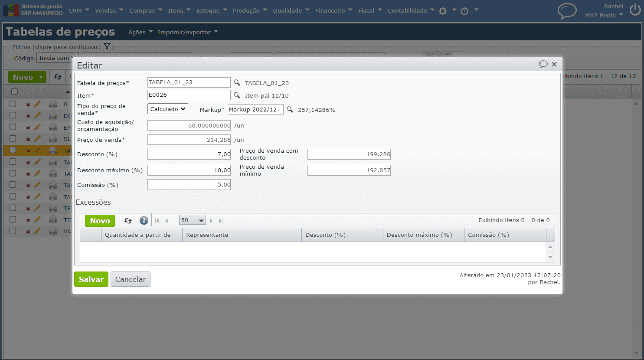This screenshot has width=644, height=360.
Task: Click the Comissão (%) field showing 5,00
Action: coord(189,184)
